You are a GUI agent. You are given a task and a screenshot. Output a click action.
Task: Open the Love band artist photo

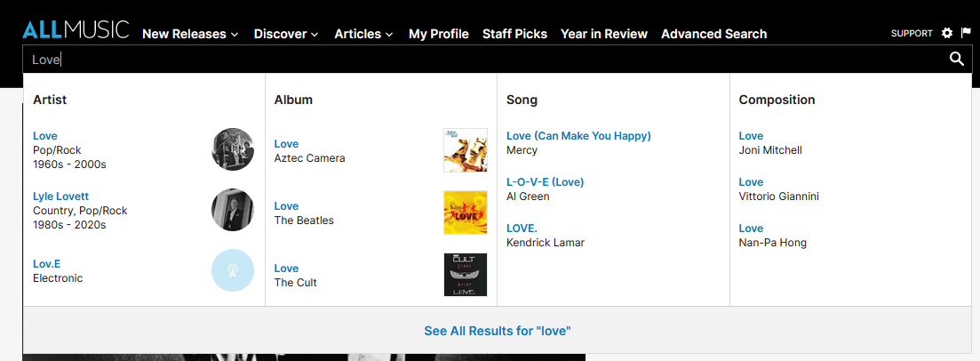pos(233,148)
